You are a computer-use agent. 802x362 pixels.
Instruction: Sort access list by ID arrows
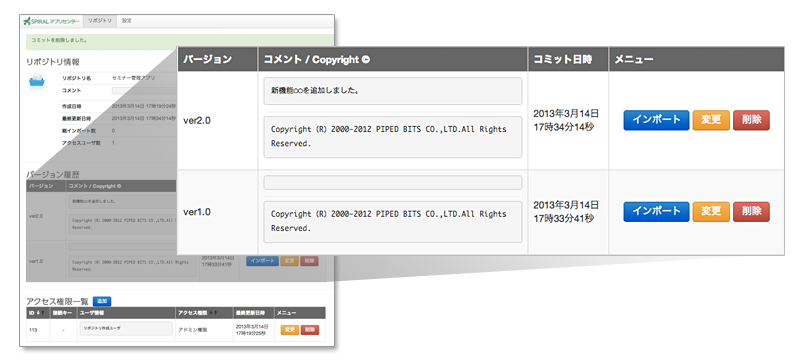tap(41, 313)
